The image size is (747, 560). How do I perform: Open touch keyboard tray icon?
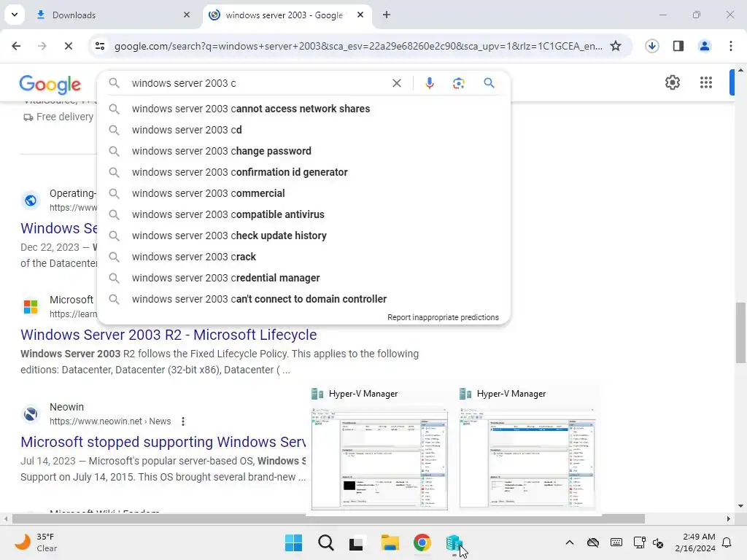(x=616, y=542)
